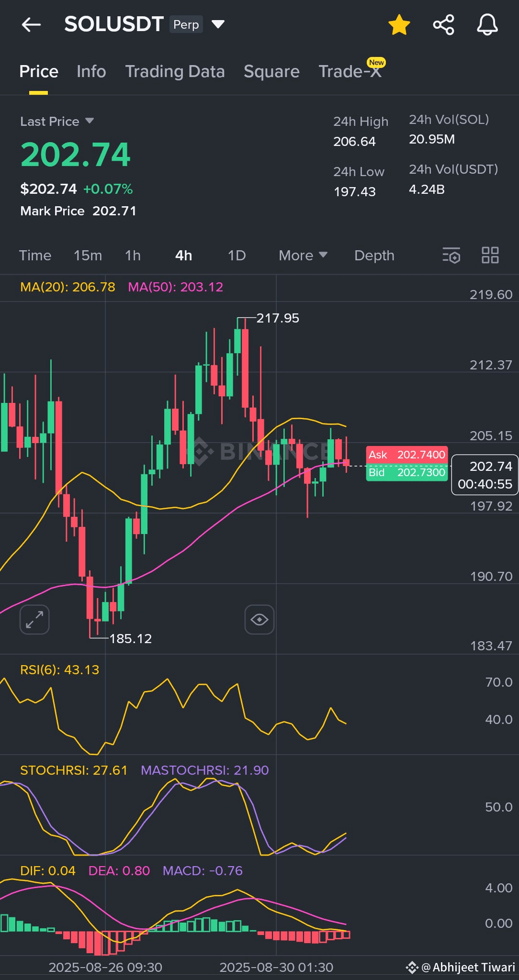Click the 24h High value 206.64

355,142
